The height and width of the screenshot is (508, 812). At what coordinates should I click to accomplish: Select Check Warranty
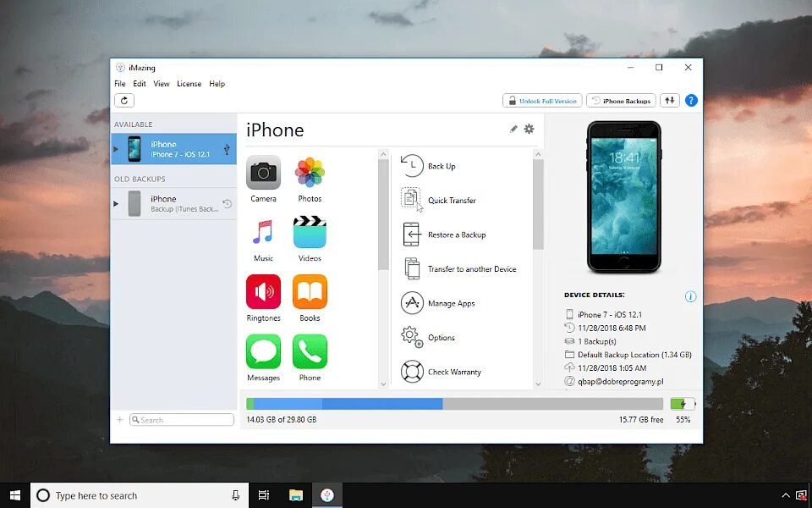(413, 371)
